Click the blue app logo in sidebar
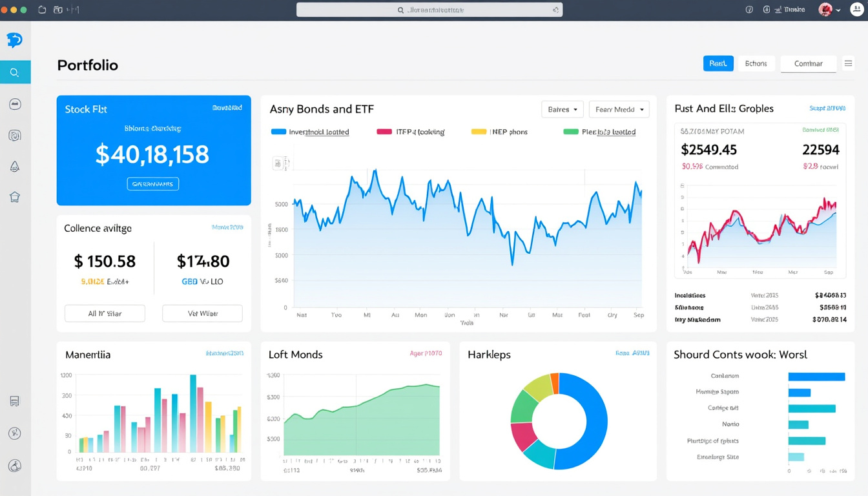The image size is (868, 496). (x=14, y=40)
